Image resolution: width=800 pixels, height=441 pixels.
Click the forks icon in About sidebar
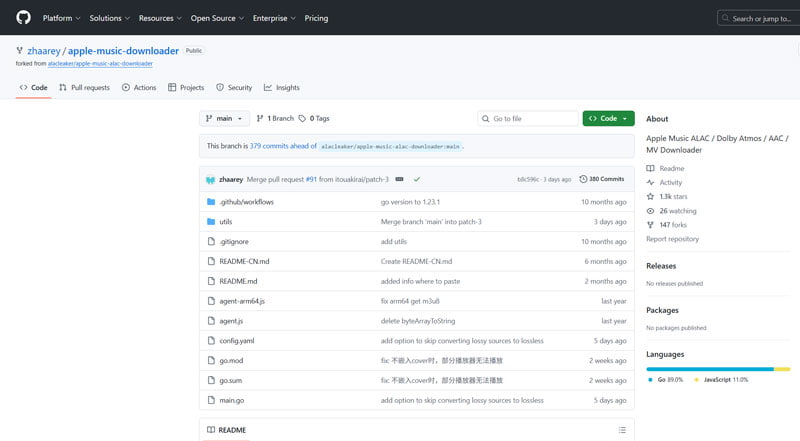[651, 225]
